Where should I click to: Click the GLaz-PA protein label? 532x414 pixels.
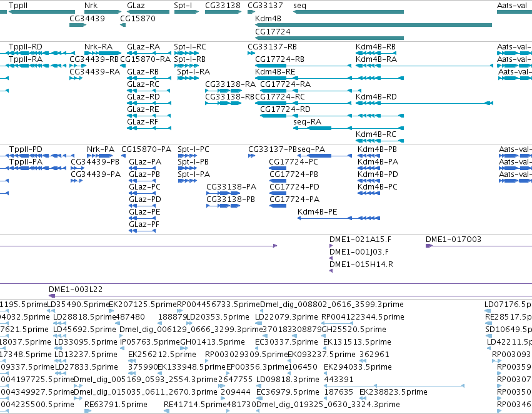[x=145, y=162]
